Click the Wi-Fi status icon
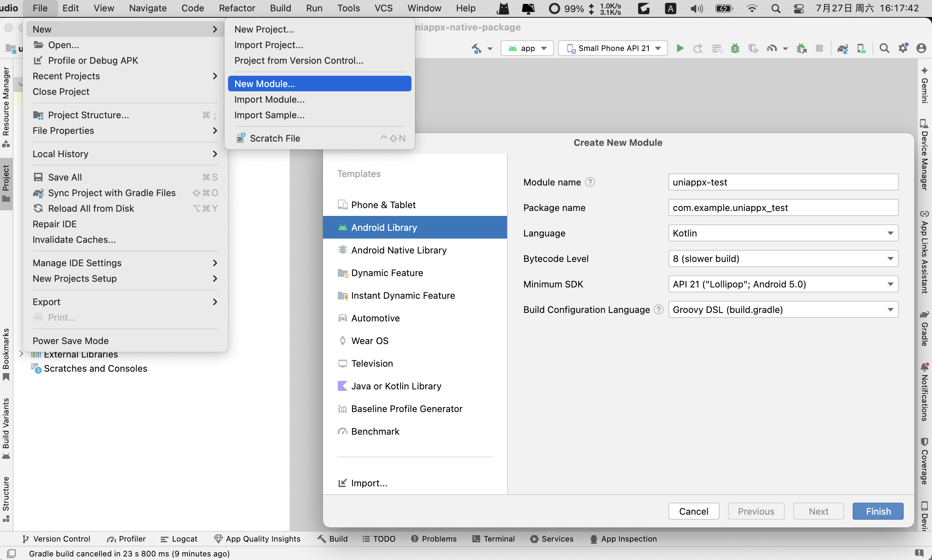 pos(751,8)
